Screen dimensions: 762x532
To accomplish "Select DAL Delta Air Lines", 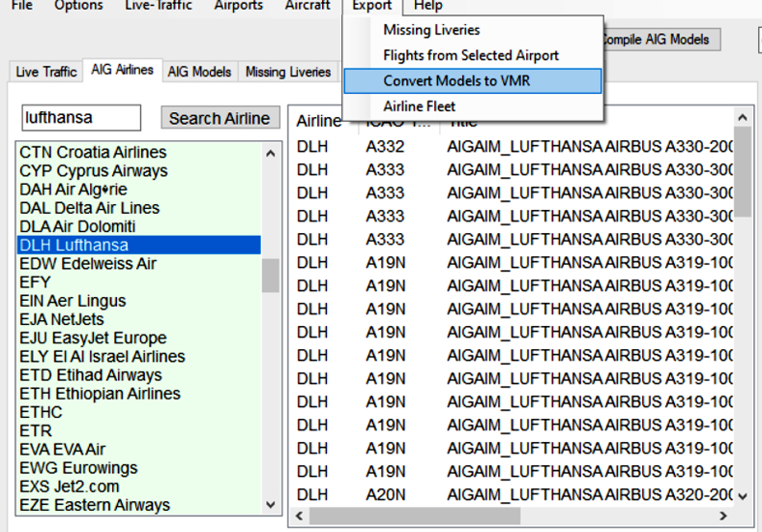I will coord(139,208).
